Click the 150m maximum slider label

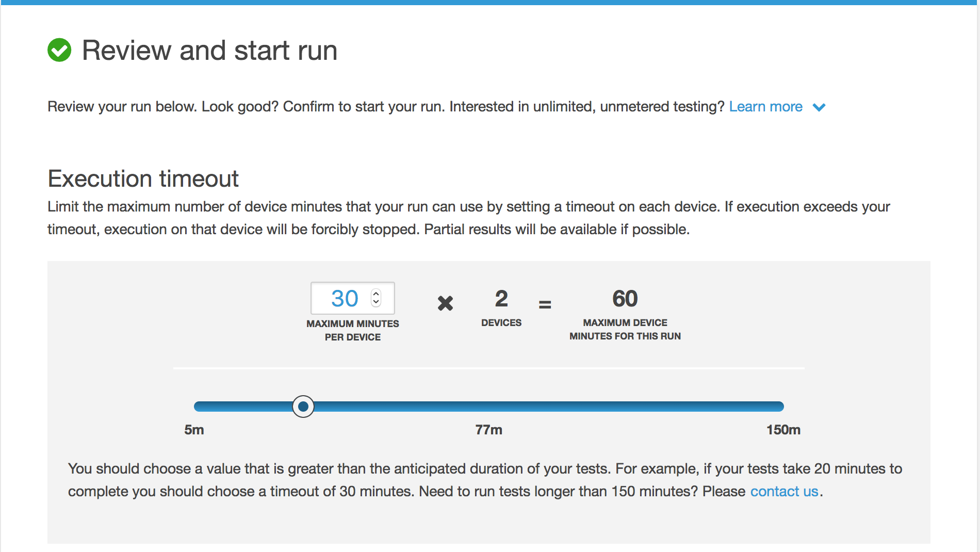pos(783,430)
